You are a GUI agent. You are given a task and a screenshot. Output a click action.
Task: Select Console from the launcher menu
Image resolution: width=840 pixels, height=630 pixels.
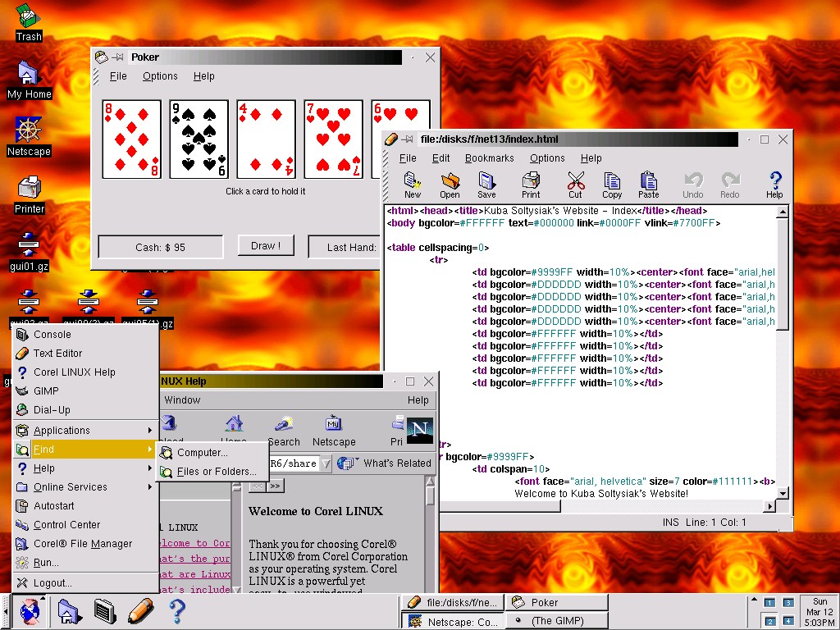[x=85, y=335]
